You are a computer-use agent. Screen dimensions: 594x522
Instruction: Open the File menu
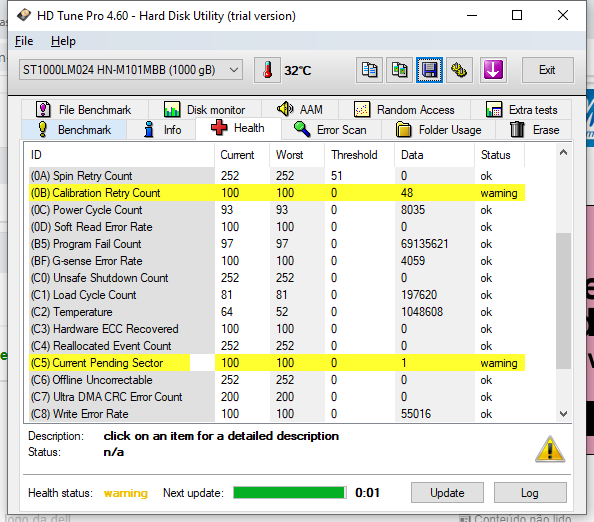click(24, 41)
